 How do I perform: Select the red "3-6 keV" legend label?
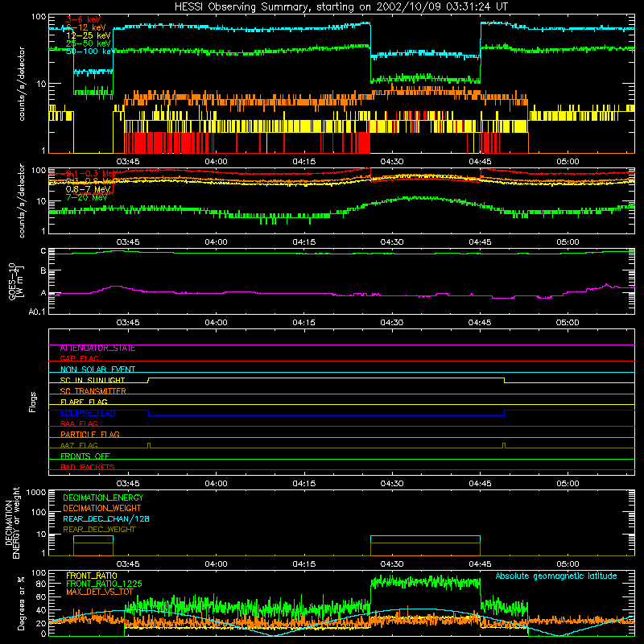83,19
